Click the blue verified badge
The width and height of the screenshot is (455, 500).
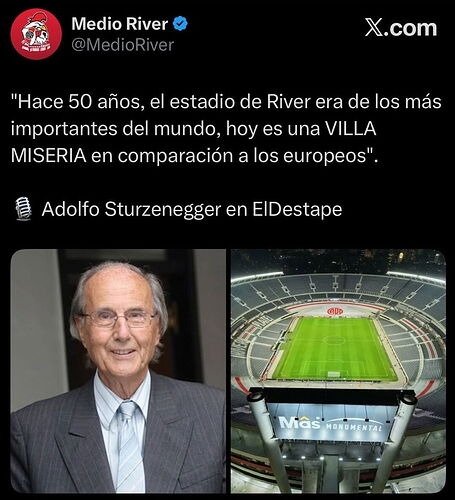point(180,24)
